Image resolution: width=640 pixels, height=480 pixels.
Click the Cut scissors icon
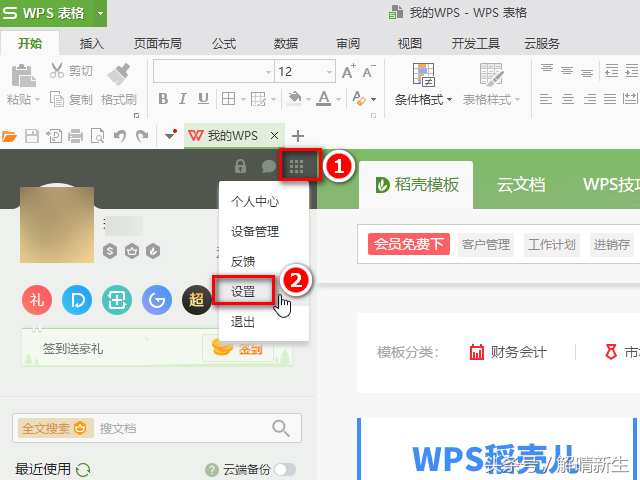(x=57, y=70)
